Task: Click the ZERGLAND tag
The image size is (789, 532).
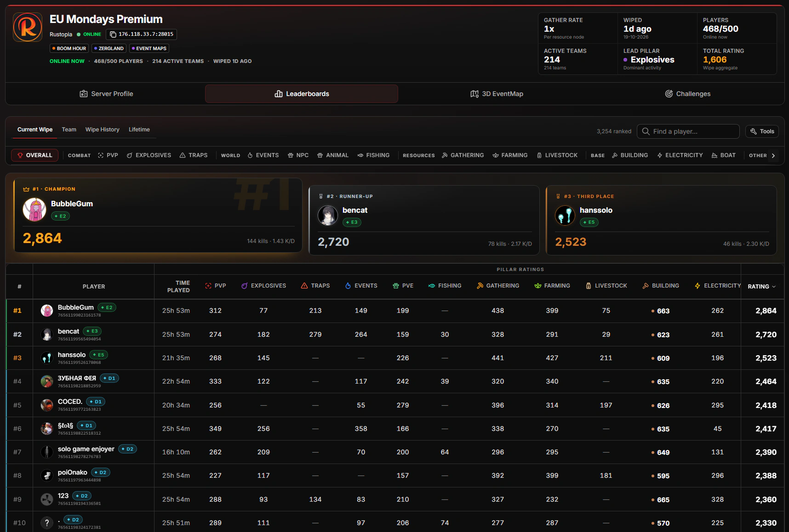Action: [x=109, y=48]
